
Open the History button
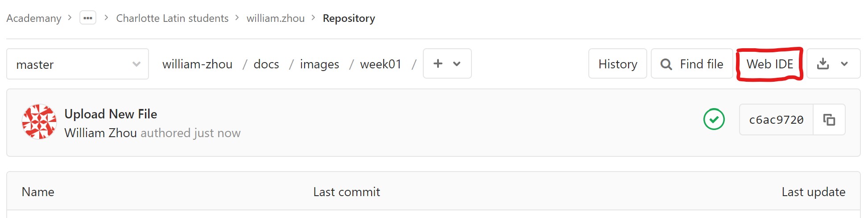[618, 64]
